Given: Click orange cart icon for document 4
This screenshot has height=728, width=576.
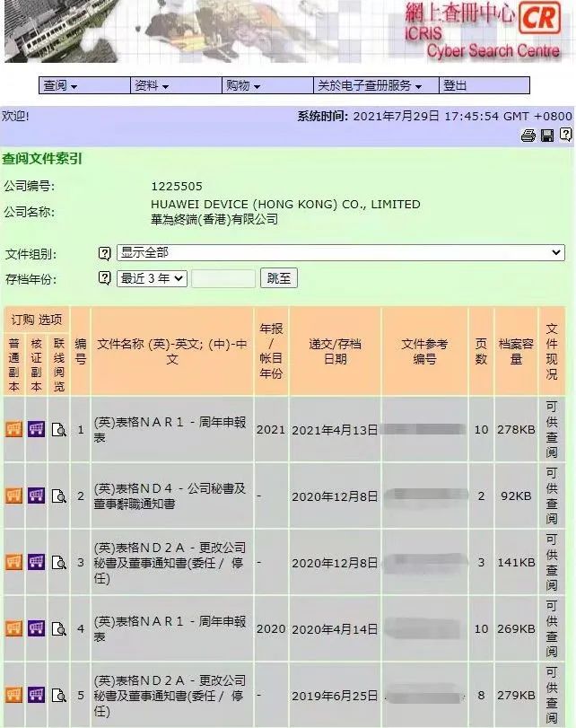Looking at the screenshot, I should tap(13, 628).
